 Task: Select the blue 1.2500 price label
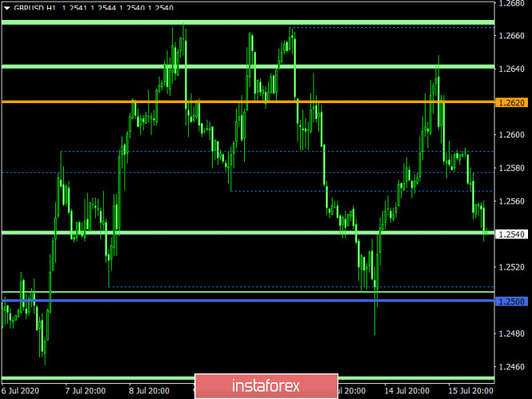tap(512, 301)
